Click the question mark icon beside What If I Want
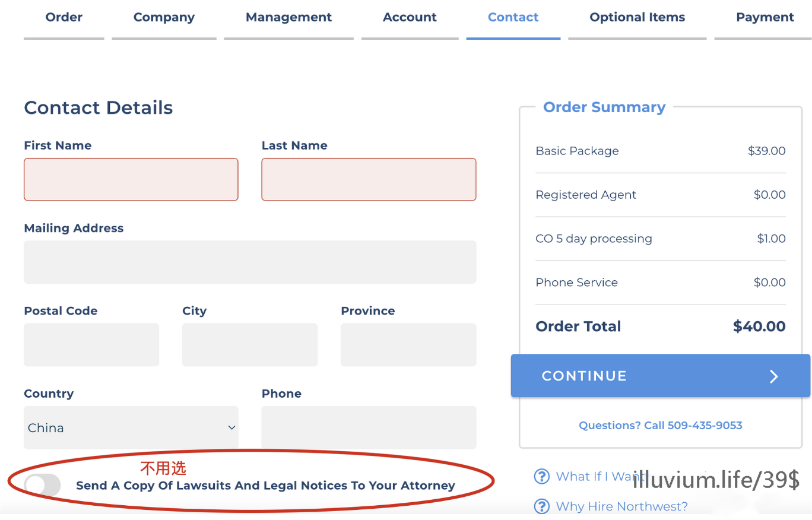Screen dimensions: 812x520 [541, 476]
